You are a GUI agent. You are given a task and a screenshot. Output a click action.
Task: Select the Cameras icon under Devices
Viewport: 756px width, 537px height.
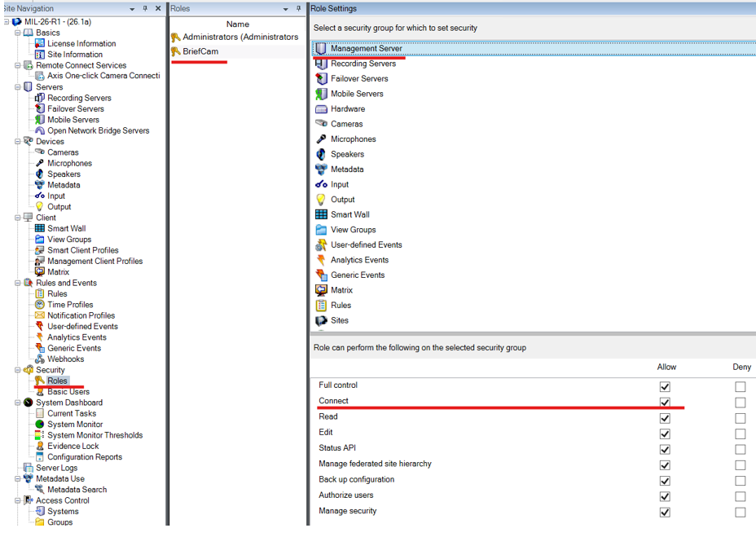click(x=40, y=152)
